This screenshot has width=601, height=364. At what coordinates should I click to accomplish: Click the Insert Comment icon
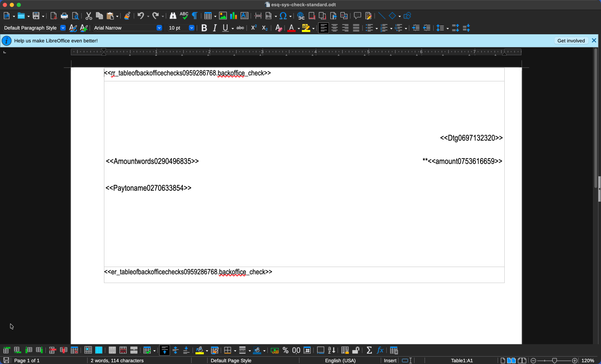(x=357, y=16)
